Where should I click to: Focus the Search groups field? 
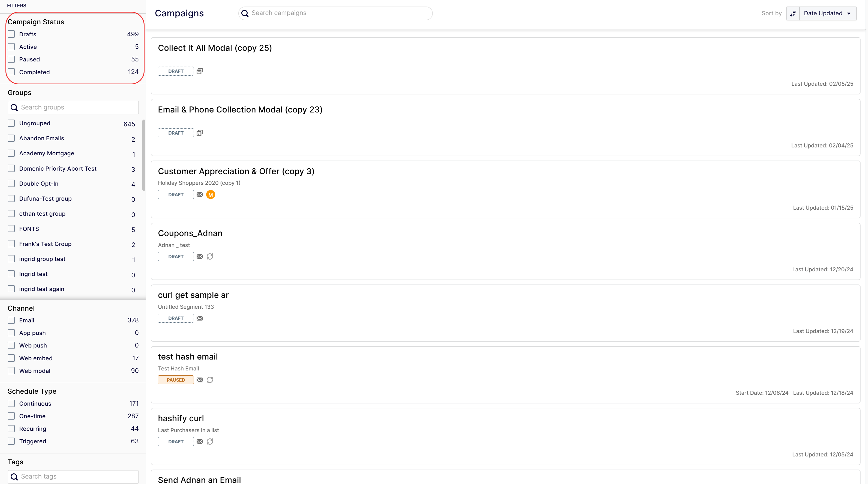pos(77,107)
